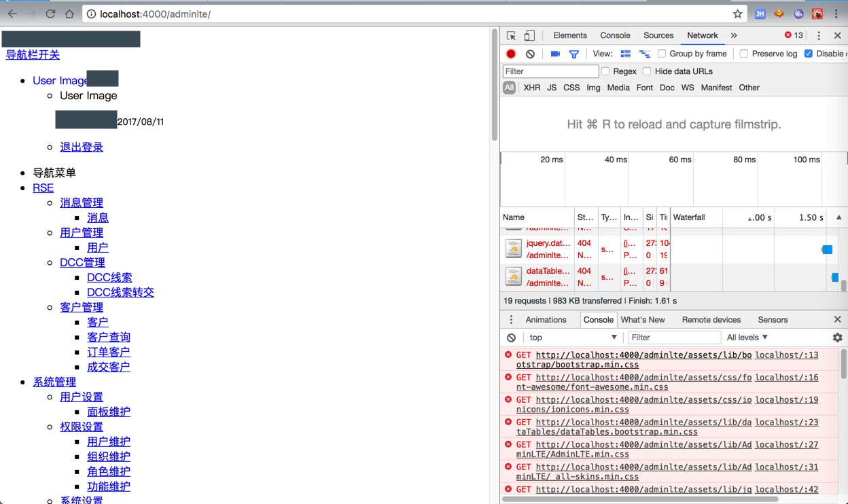Click the JH browser extension icon
The width and height of the screenshot is (848, 504).
click(x=760, y=14)
